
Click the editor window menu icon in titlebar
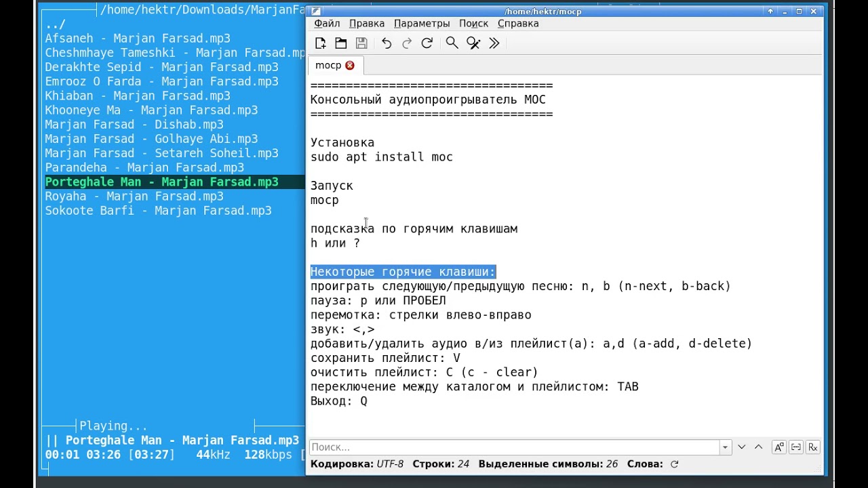pos(315,12)
